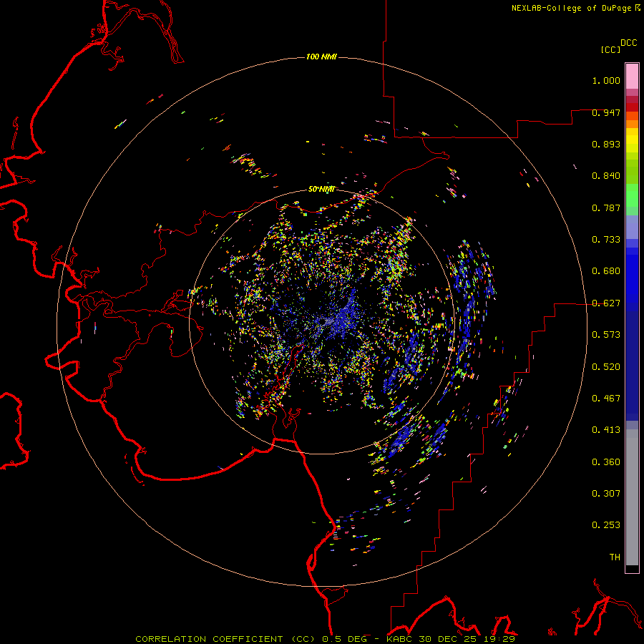Click the 1.000 scale value
The image size is (644, 644).
click(x=606, y=80)
